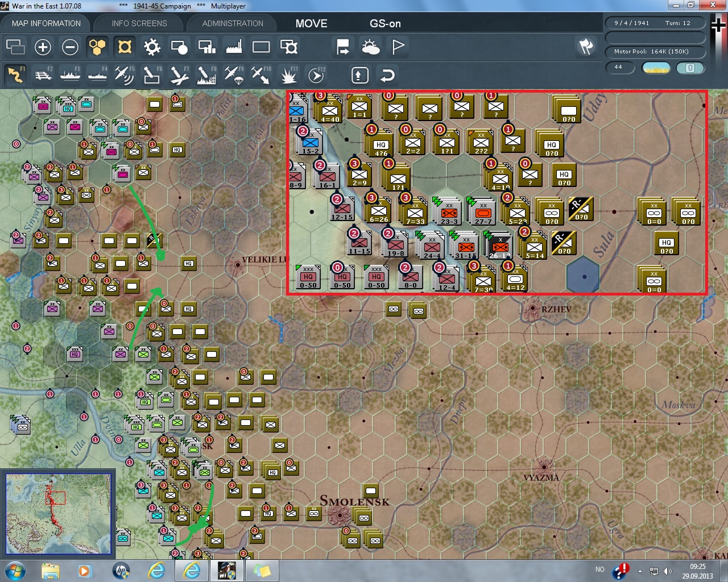Click the plain rectangle toolbar icon
728x582 pixels.
point(261,47)
